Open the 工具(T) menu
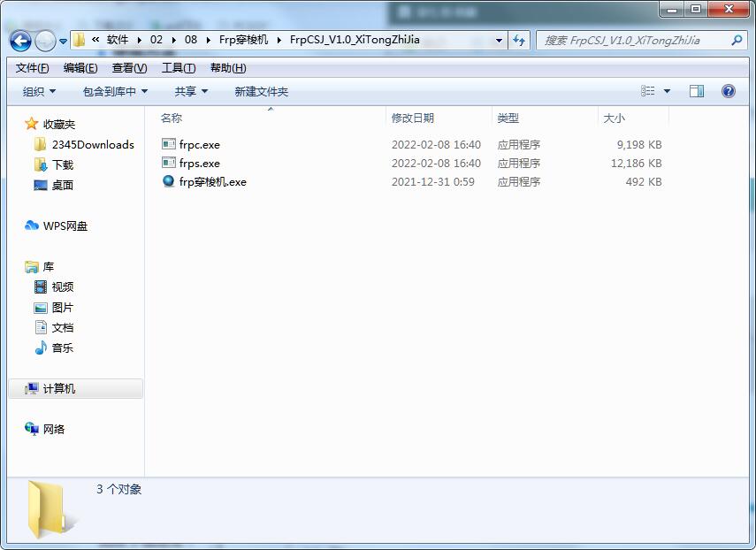 tap(179, 68)
